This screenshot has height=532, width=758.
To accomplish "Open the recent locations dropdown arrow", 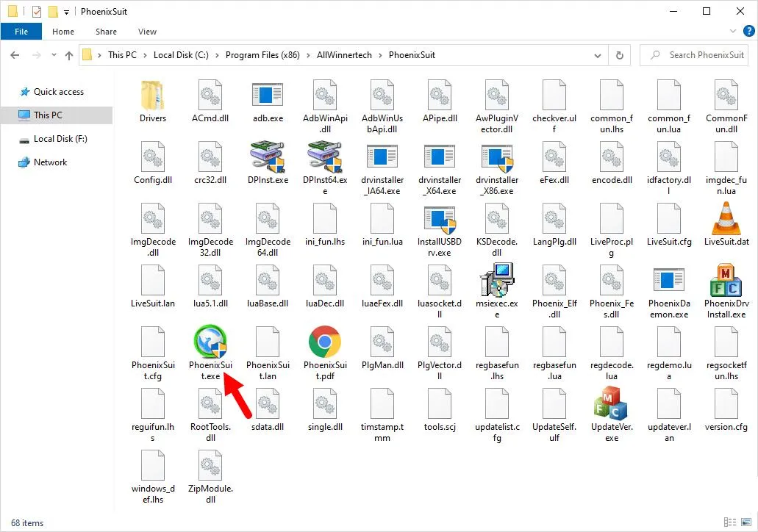I will pos(54,55).
